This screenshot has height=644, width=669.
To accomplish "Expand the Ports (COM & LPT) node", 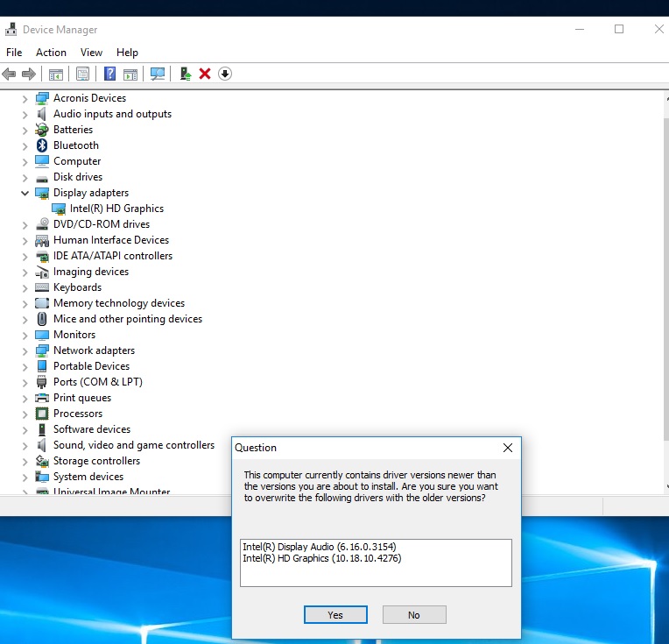I will click(x=25, y=383).
